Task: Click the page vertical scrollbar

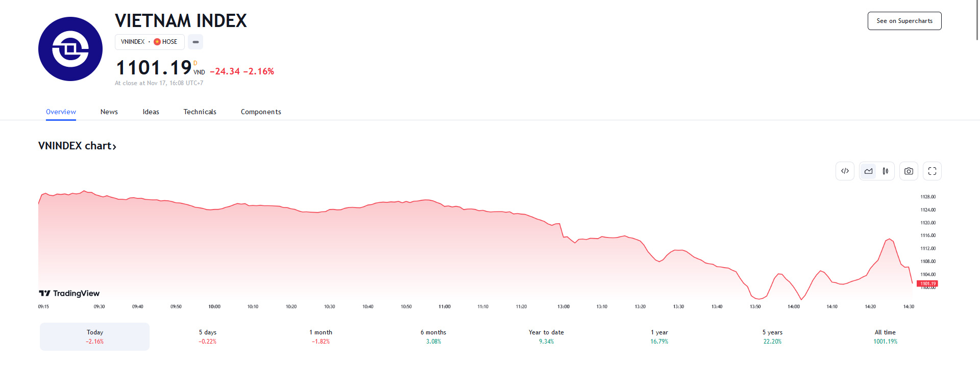Action: point(977,20)
